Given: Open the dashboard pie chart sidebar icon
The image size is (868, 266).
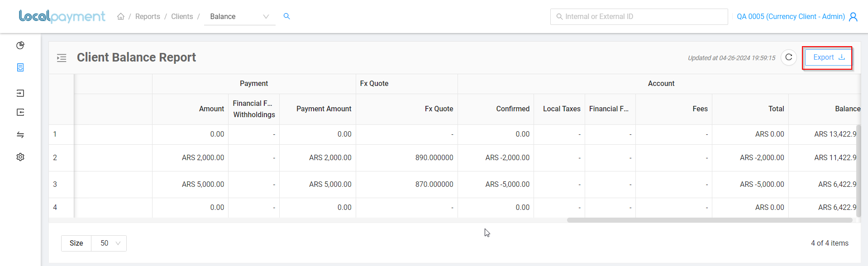Looking at the screenshot, I should pos(20,45).
